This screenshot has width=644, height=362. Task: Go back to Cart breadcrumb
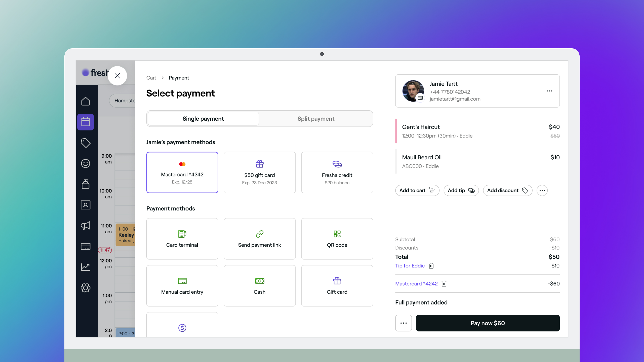(151, 78)
